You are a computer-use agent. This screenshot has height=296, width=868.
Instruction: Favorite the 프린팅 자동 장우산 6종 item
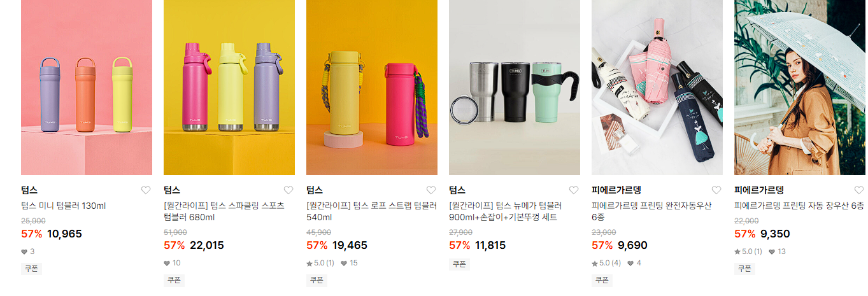(859, 190)
